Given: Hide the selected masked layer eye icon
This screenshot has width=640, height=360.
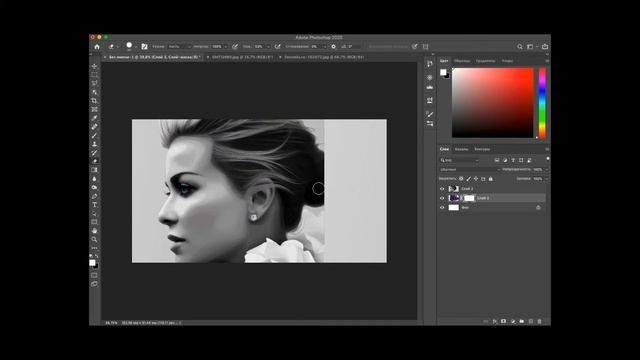Looking at the screenshot, I should 442,198.
